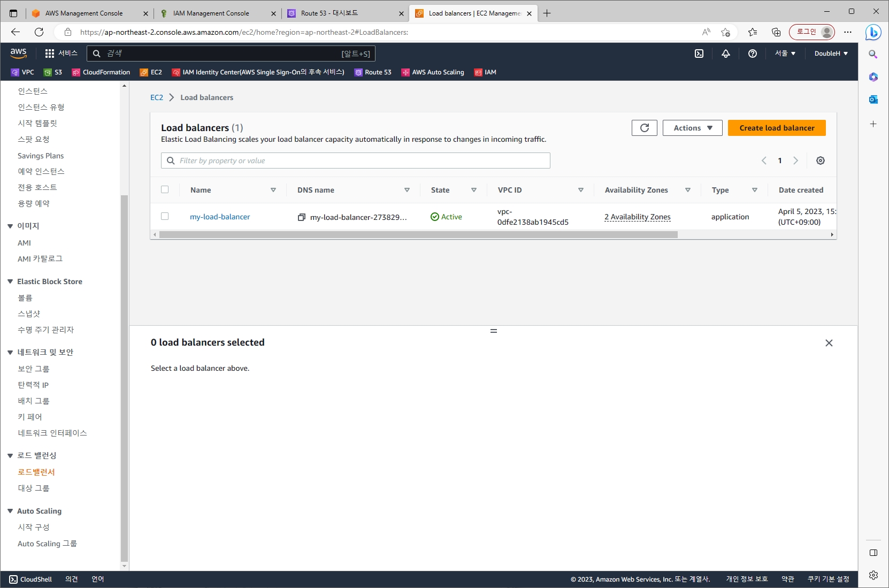The width and height of the screenshot is (889, 588).
Task: Click the filter by property field
Action: pos(356,161)
